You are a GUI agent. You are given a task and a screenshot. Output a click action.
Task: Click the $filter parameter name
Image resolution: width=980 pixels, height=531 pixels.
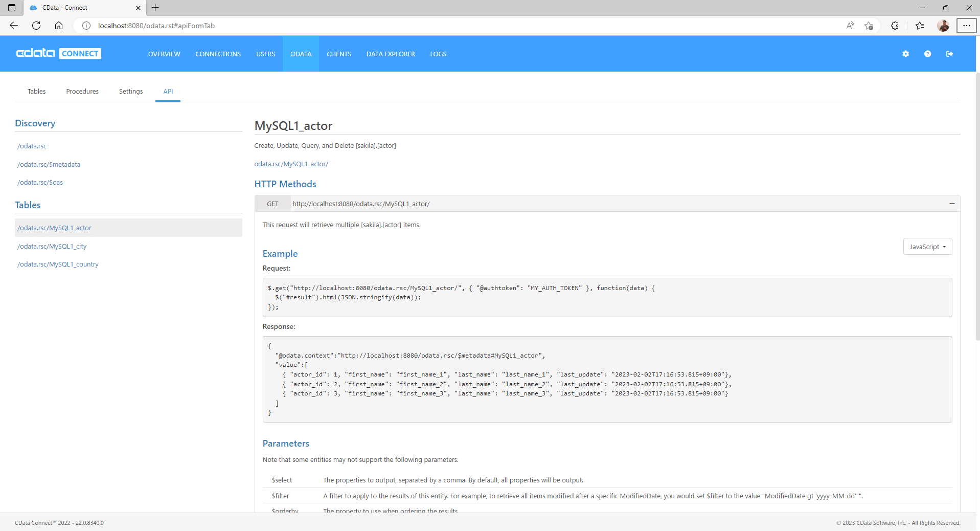pos(280,496)
